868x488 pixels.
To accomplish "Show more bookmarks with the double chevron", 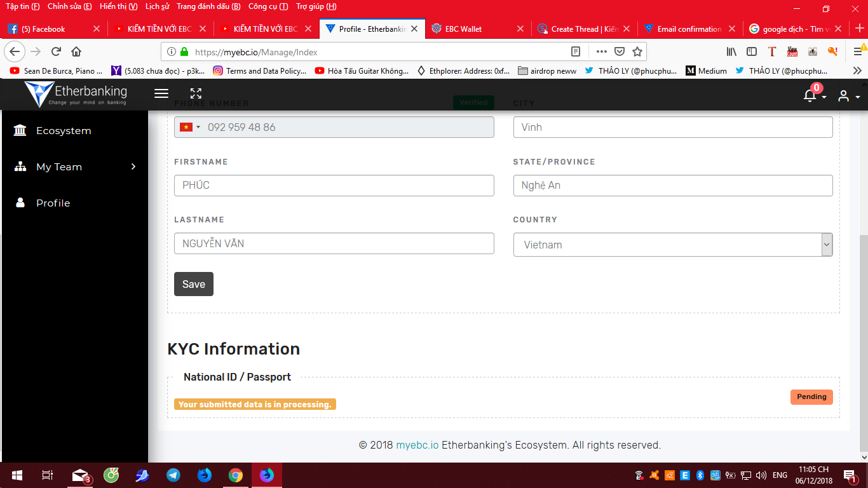I will [x=857, y=71].
